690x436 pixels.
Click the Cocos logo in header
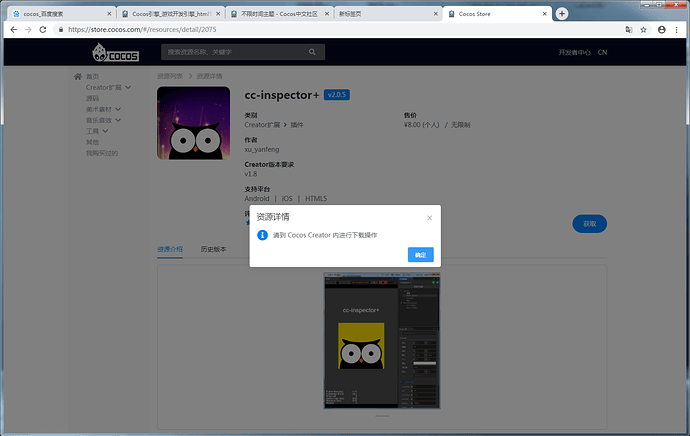tap(115, 52)
